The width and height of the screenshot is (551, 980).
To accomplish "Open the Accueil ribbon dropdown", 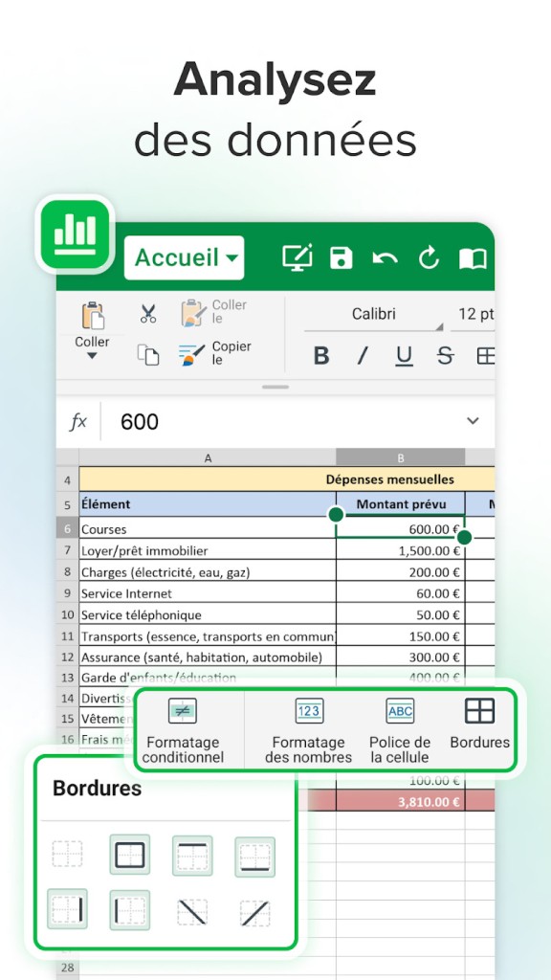I will coord(185,257).
